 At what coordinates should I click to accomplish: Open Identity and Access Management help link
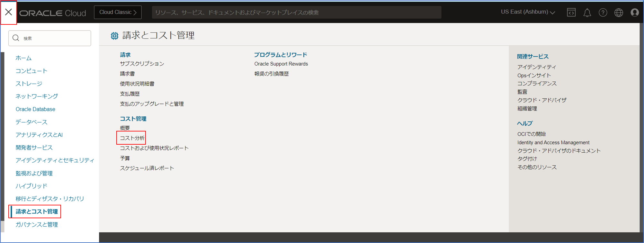pyautogui.click(x=553, y=142)
